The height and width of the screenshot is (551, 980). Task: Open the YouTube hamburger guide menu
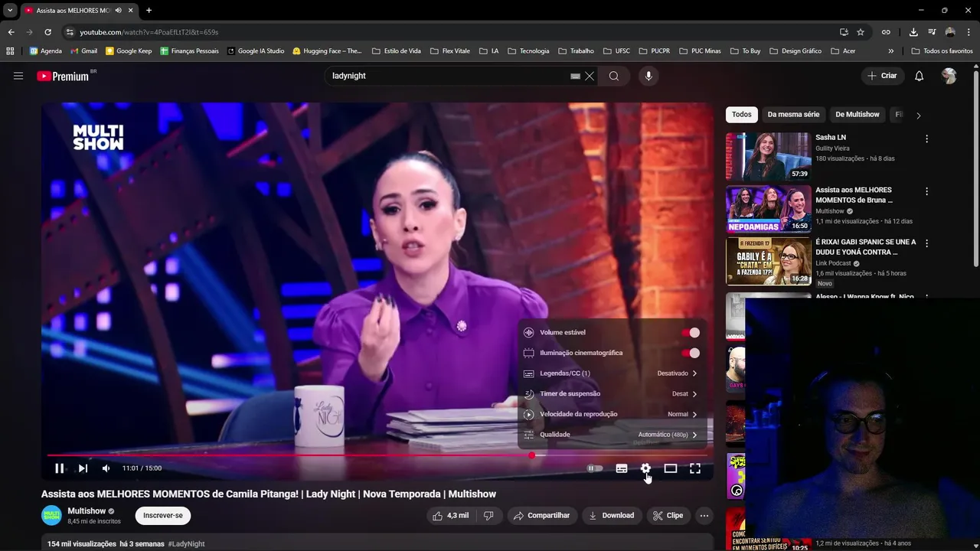pos(18,76)
